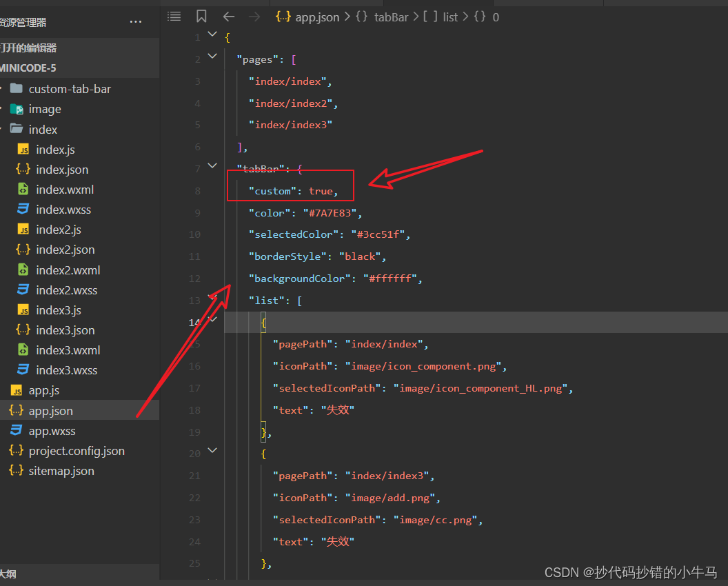This screenshot has width=728, height=586.
Task: Open index2.wxss file
Action: (67, 290)
